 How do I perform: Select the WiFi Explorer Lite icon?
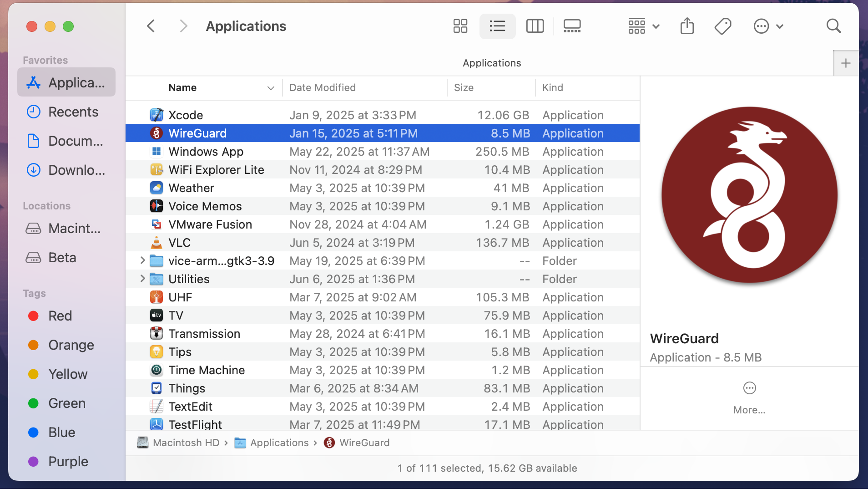[156, 169]
